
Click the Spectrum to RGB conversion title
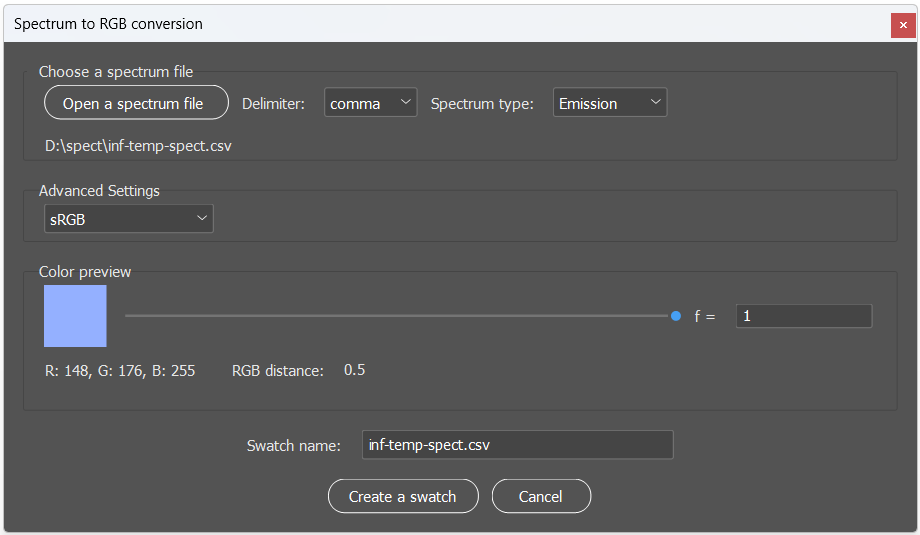click(x=109, y=24)
